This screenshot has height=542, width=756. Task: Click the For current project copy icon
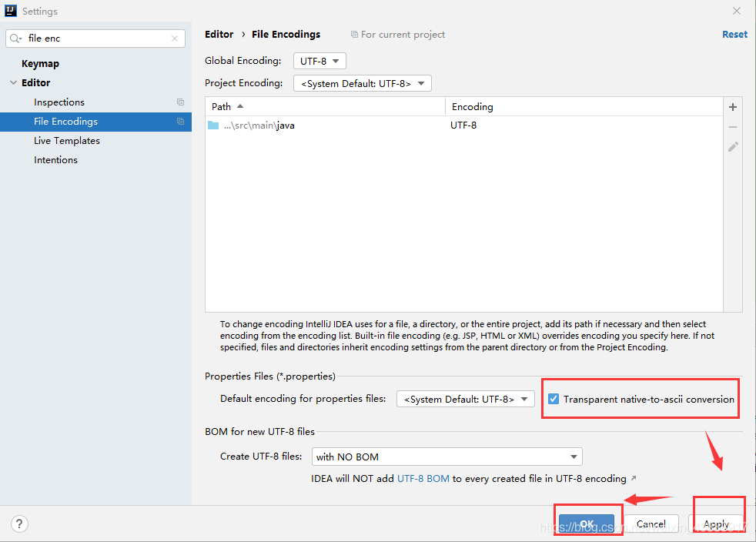(x=354, y=34)
